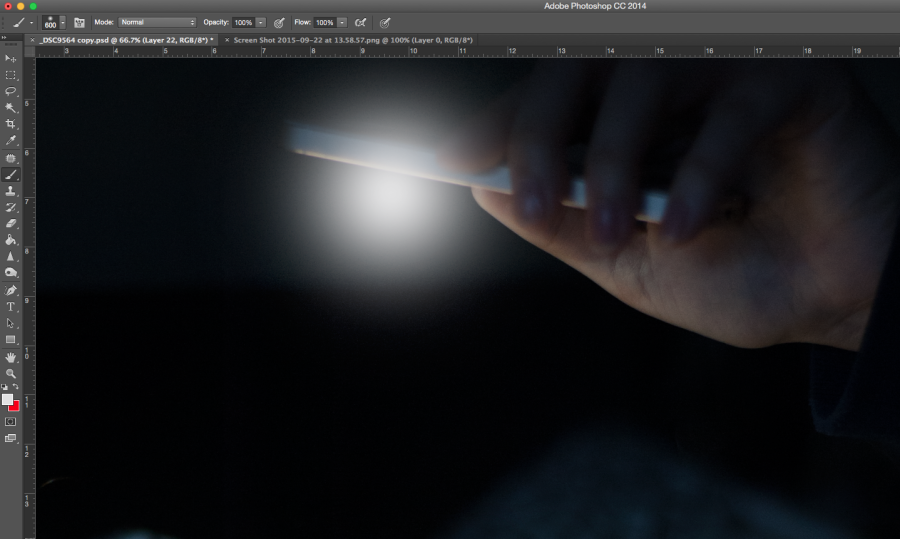Select the Lasso tool

[x=10, y=91]
